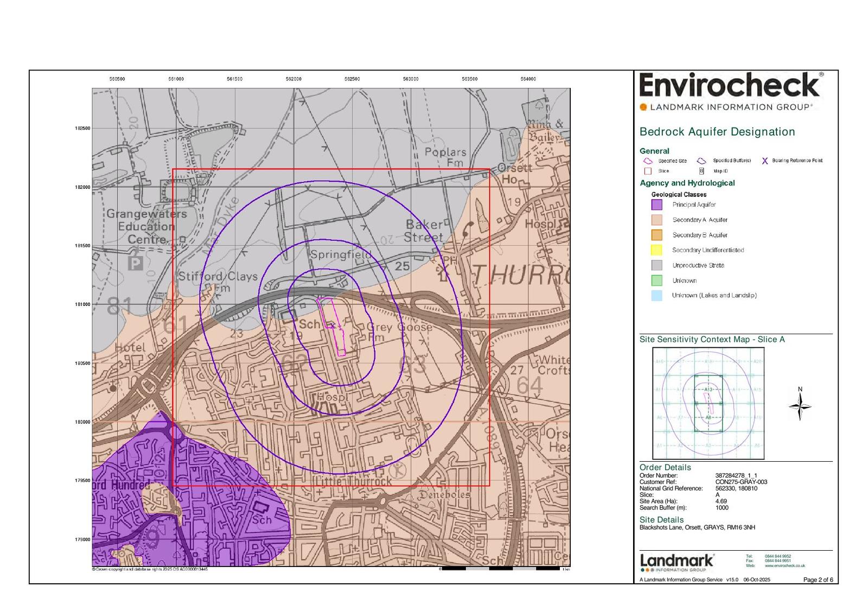
Task: Click the Unknown (Lakes and Landslip) swatch
Action: tap(656, 296)
